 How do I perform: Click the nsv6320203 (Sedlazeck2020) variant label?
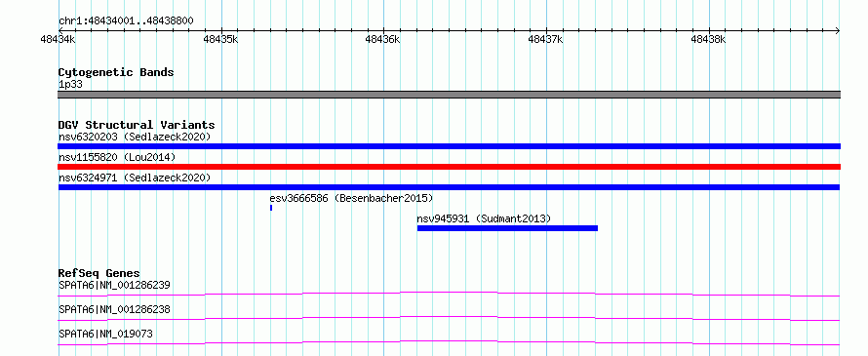pyautogui.click(x=135, y=137)
